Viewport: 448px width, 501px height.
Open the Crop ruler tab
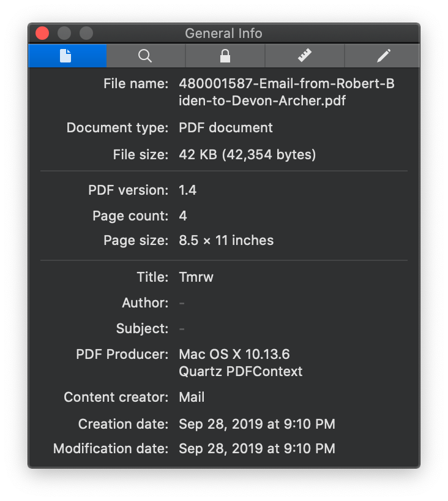point(305,56)
